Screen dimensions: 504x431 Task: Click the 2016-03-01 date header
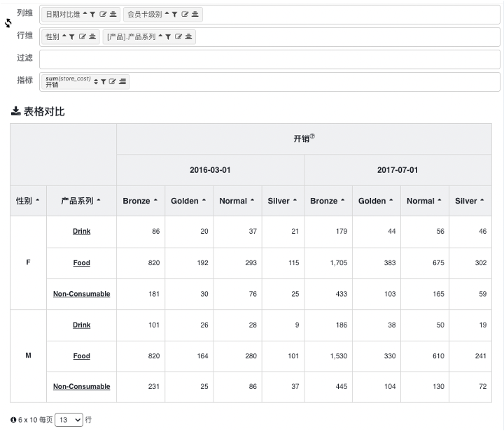(x=210, y=170)
